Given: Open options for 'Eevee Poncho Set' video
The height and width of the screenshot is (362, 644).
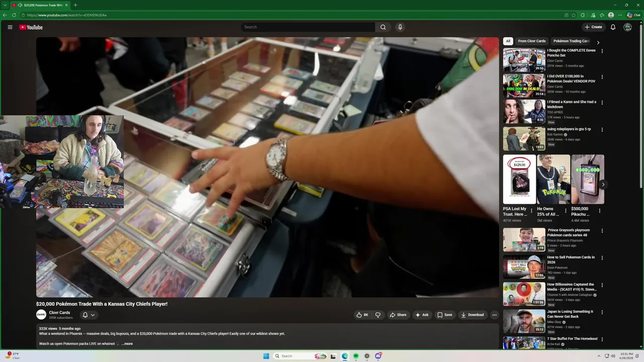Looking at the screenshot, I should (602, 51).
